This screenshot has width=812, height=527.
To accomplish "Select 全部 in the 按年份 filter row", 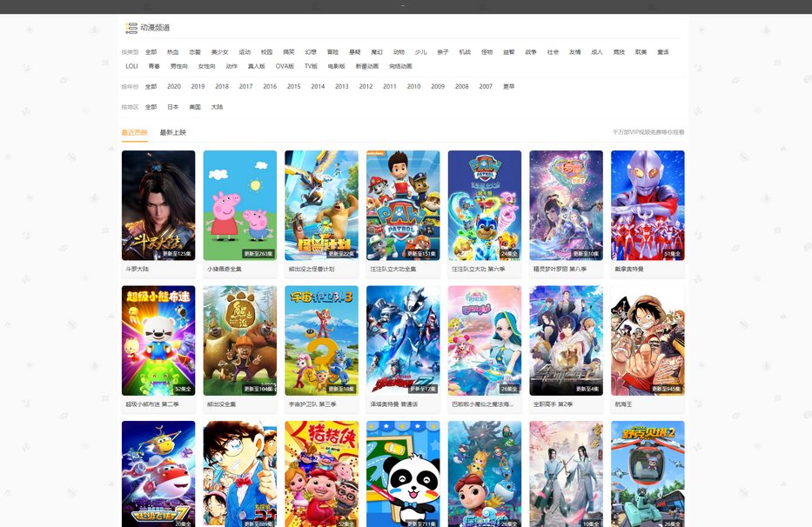I will tap(151, 86).
